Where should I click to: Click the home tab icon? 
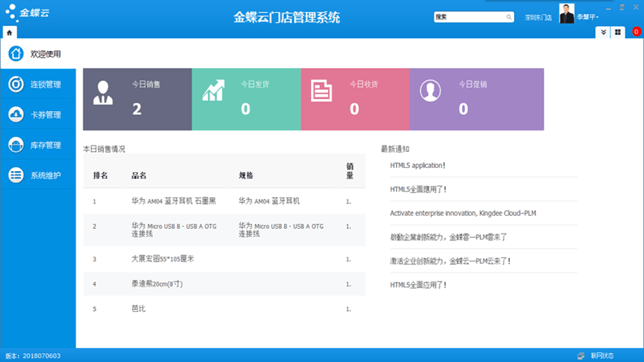click(x=10, y=32)
